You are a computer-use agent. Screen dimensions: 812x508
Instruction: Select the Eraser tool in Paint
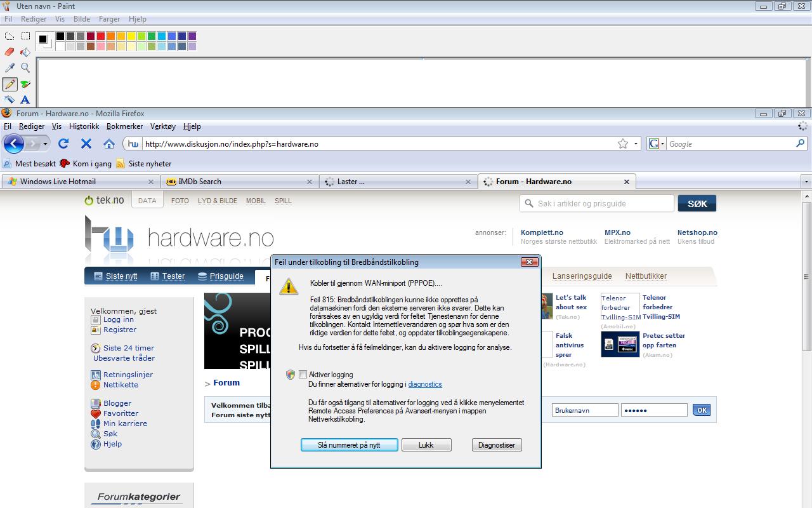tap(10, 52)
